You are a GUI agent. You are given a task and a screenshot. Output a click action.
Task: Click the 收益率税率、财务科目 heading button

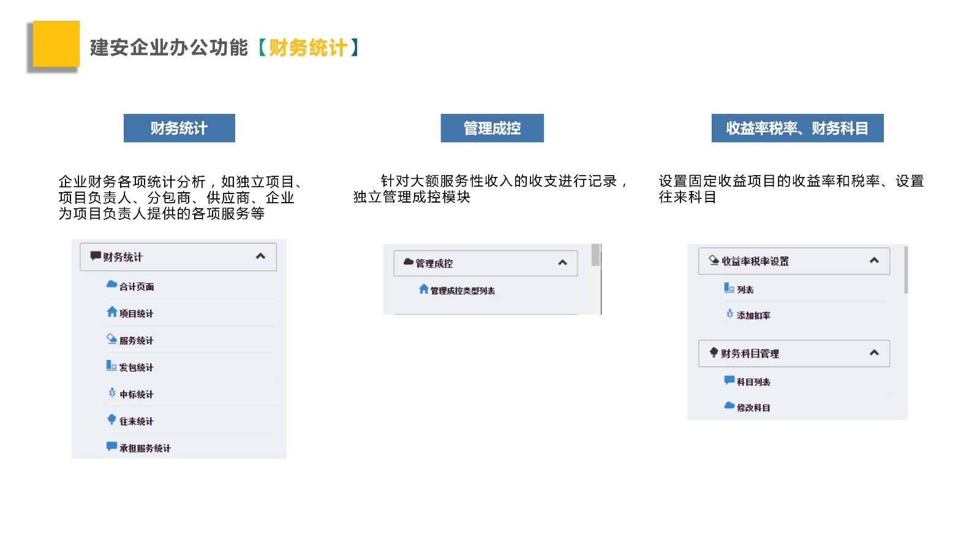pos(797,128)
